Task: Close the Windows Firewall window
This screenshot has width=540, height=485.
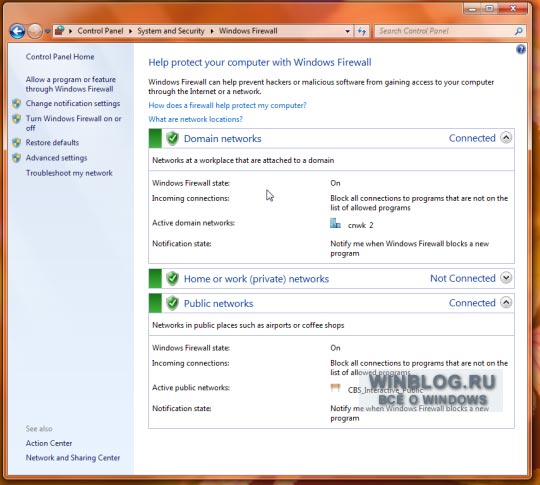Action: (513, 9)
